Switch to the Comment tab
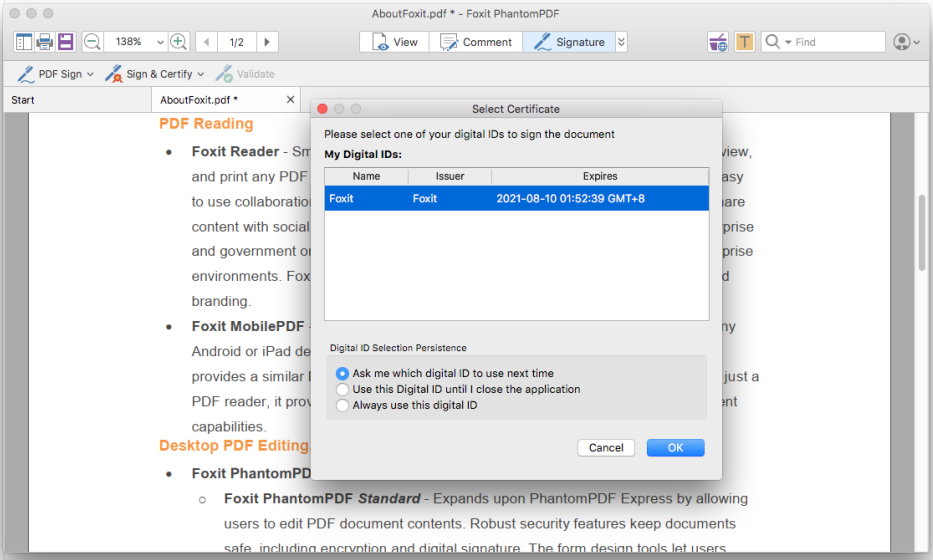The width and height of the screenshot is (933, 560). click(476, 42)
